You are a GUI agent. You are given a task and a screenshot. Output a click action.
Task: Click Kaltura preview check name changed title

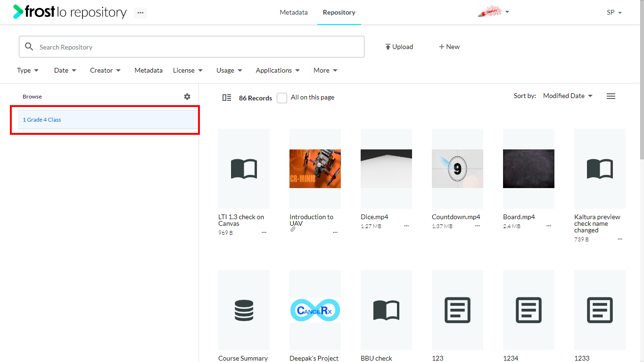[597, 223]
